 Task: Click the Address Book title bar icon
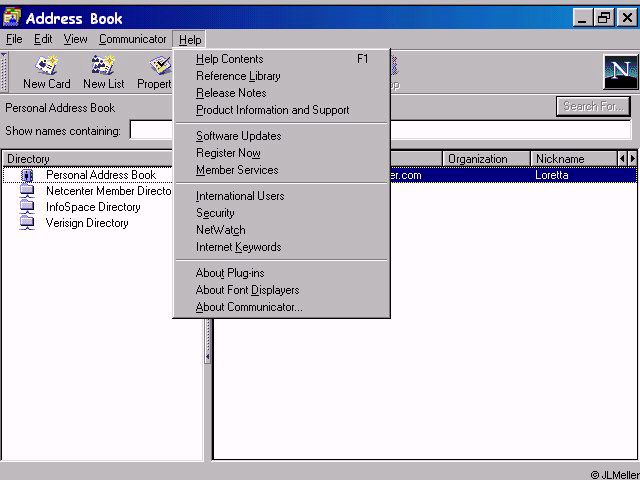tap(12, 18)
